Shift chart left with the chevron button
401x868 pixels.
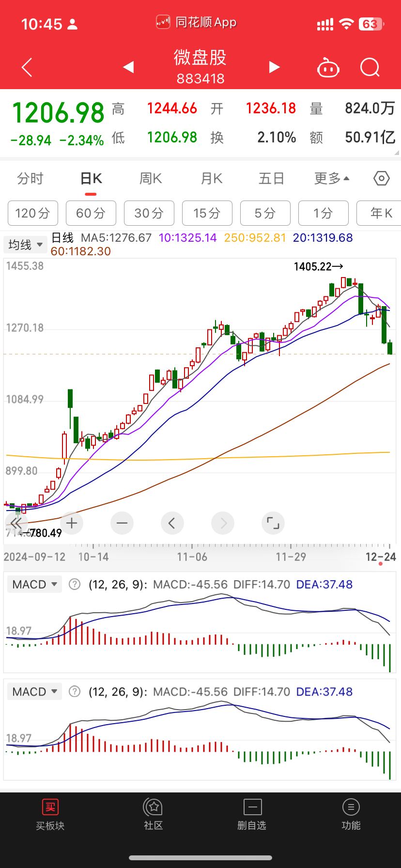tap(172, 523)
